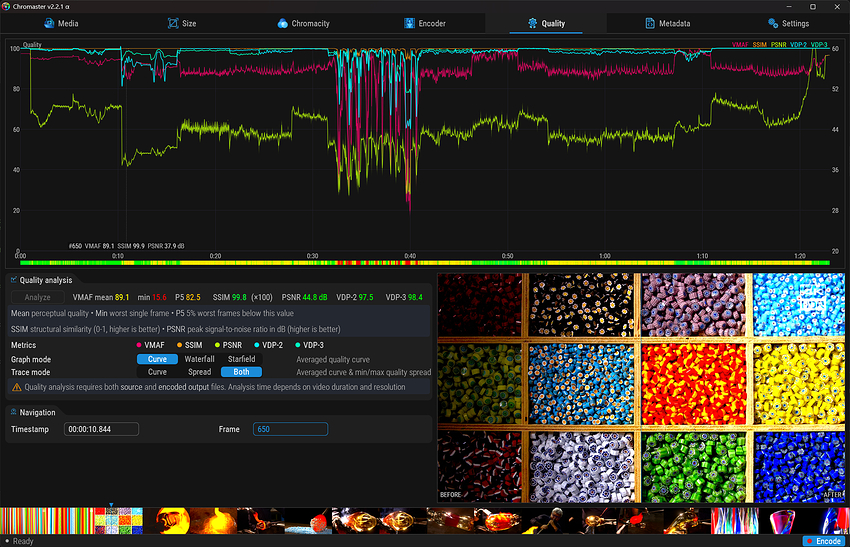Select the bead grid filmstrip thumbnail
The height and width of the screenshot is (547, 850).
[x=119, y=521]
